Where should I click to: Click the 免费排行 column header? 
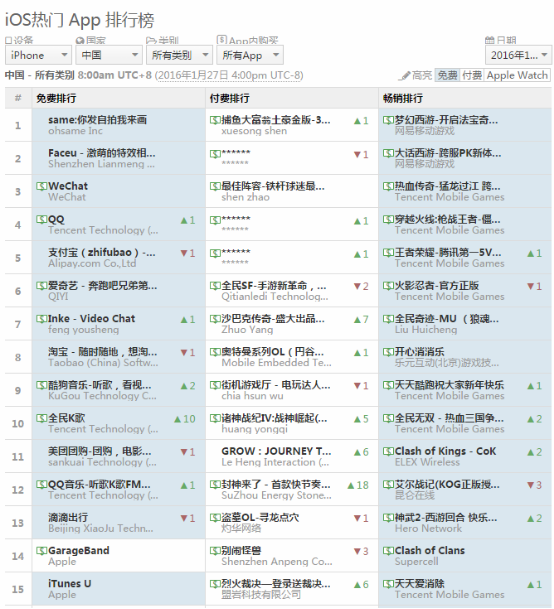pyautogui.click(x=56, y=98)
